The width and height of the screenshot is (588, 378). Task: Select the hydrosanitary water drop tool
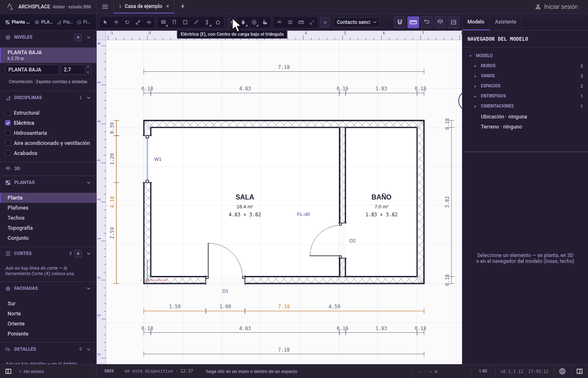(243, 22)
